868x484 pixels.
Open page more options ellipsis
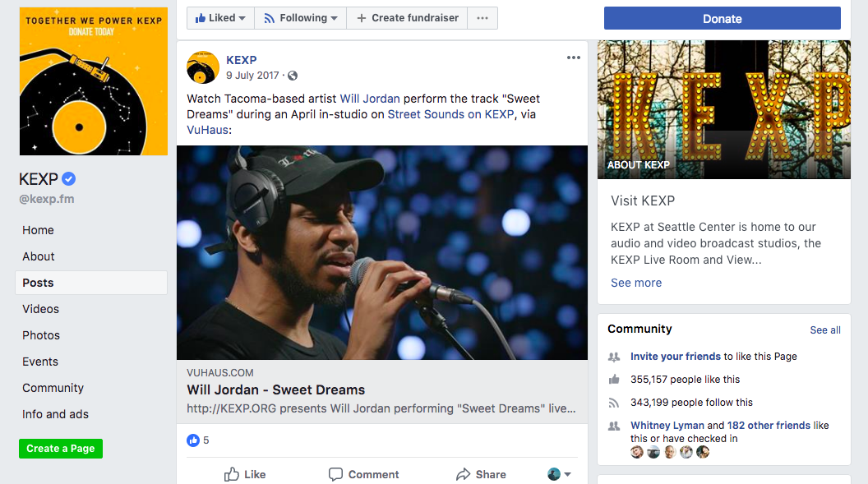(x=482, y=18)
